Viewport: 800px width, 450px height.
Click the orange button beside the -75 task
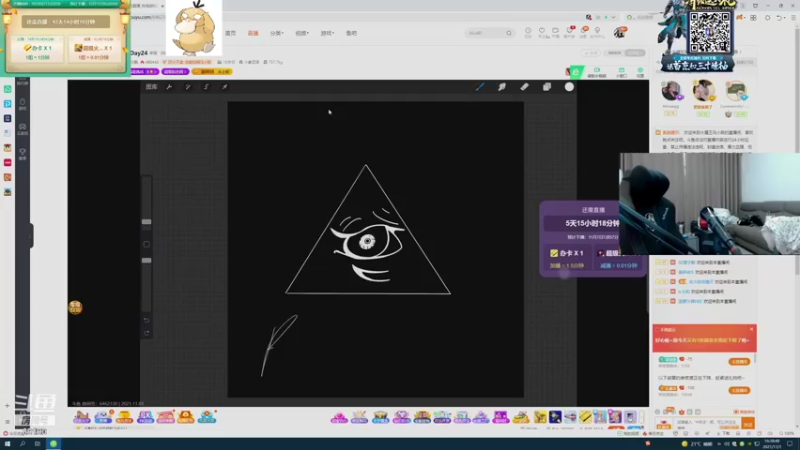click(x=739, y=361)
